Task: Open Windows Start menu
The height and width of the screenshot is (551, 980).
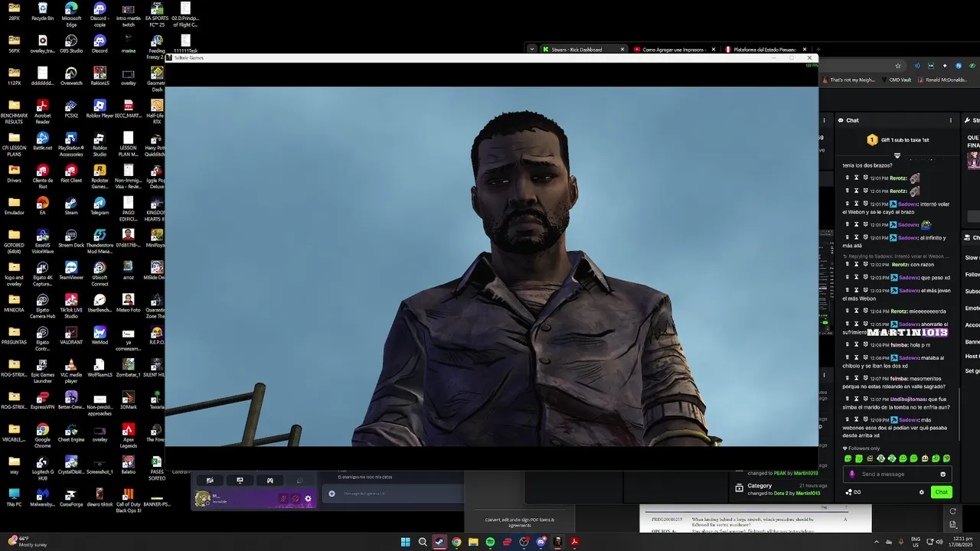Action: pos(405,542)
